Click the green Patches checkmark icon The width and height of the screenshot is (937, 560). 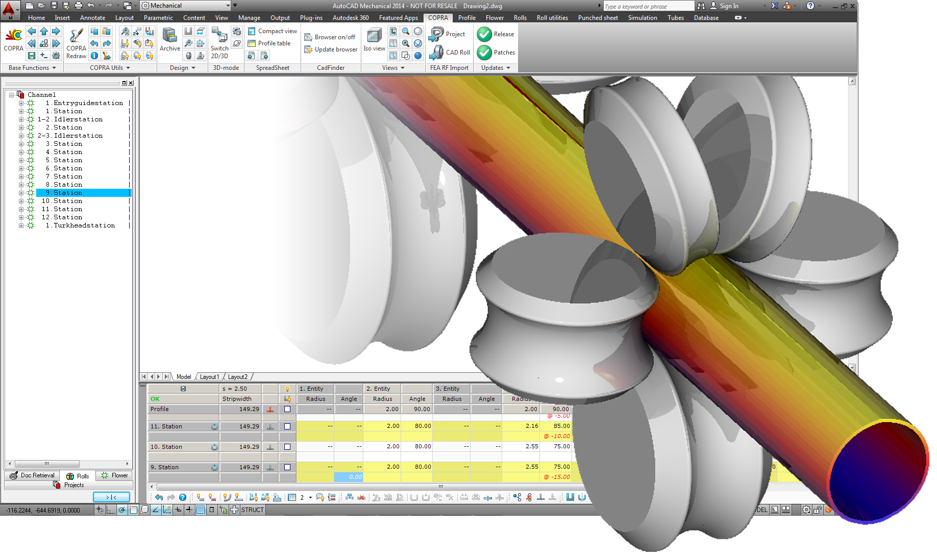484,52
